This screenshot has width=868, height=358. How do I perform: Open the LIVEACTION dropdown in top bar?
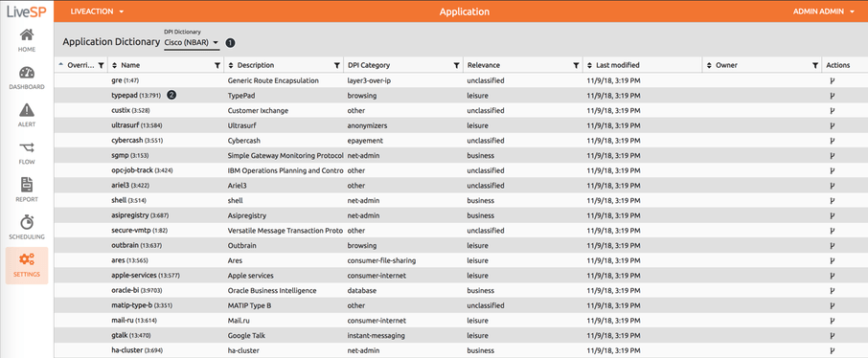97,11
